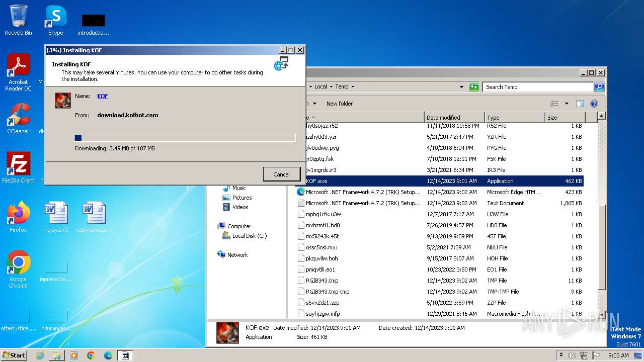This screenshot has height=362, width=644.
Task: Select mphg1rfk.u3w file
Action: click(440, 214)
